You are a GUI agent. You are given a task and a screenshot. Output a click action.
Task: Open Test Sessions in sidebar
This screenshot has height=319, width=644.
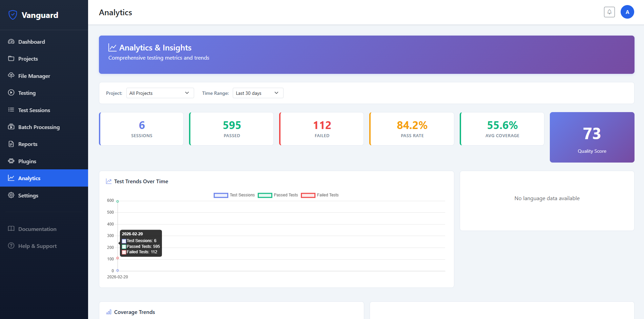(x=34, y=110)
